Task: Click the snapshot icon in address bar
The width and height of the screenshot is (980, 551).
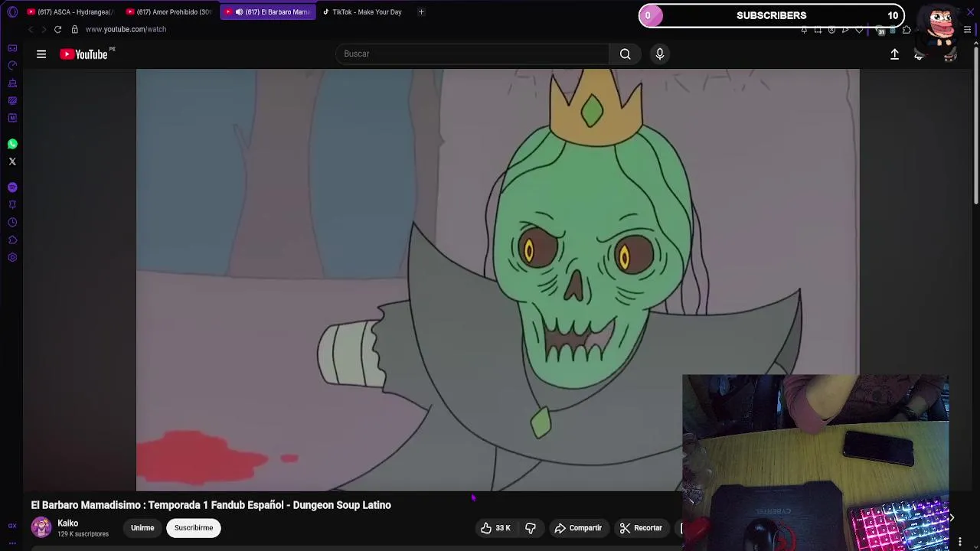Action: click(x=818, y=30)
